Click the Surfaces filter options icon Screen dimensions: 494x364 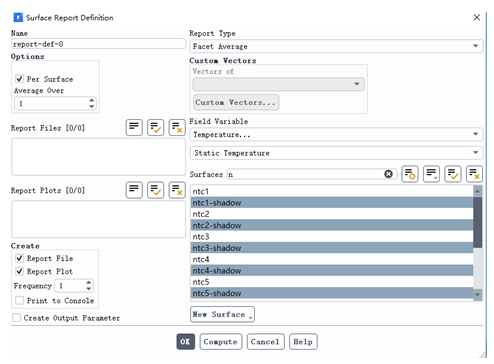[410, 174]
